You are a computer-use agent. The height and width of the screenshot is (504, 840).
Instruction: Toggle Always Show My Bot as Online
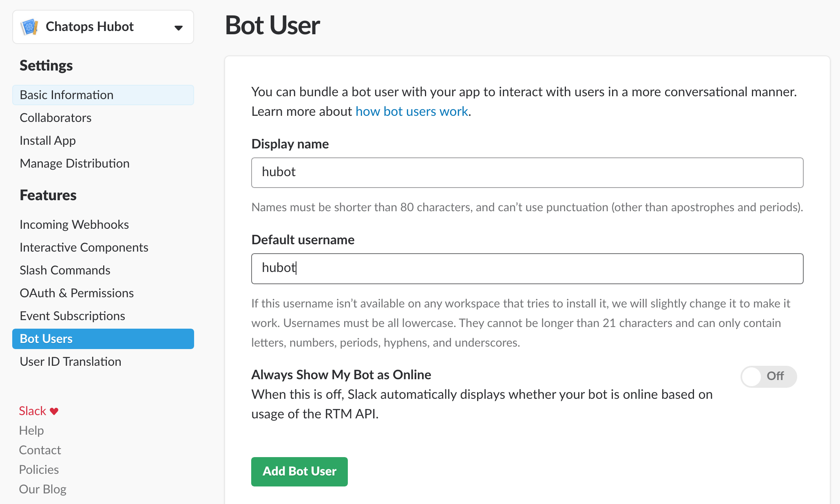click(768, 376)
